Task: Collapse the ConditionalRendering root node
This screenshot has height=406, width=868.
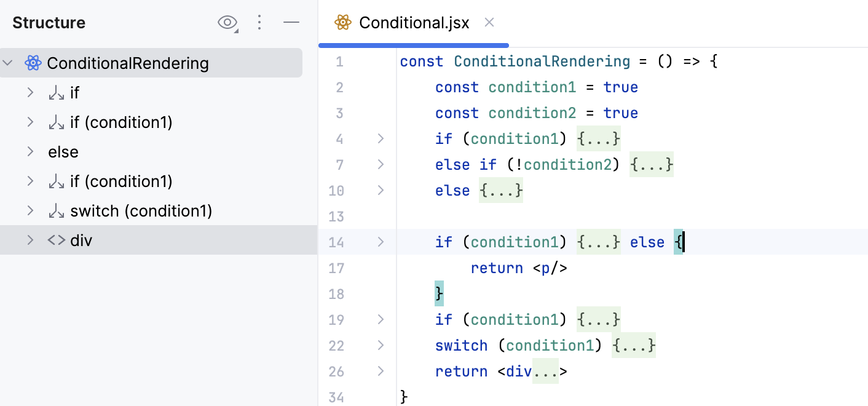Action: pyautogui.click(x=8, y=63)
